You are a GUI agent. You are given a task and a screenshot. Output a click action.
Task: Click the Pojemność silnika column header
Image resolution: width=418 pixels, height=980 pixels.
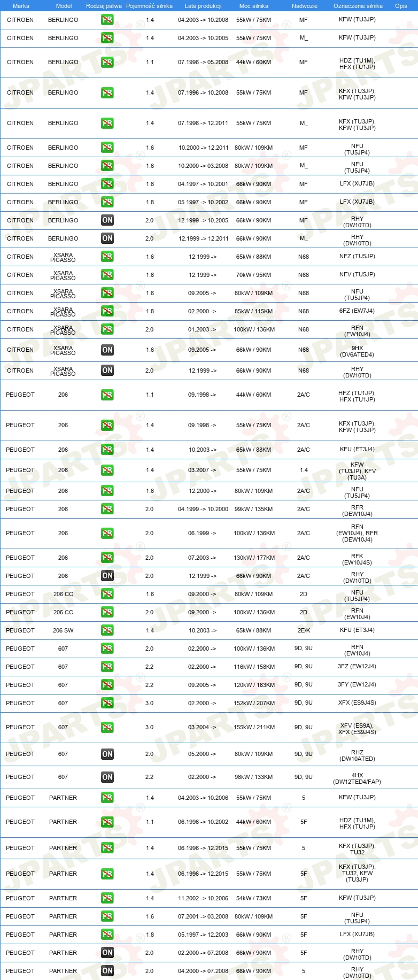point(149,6)
